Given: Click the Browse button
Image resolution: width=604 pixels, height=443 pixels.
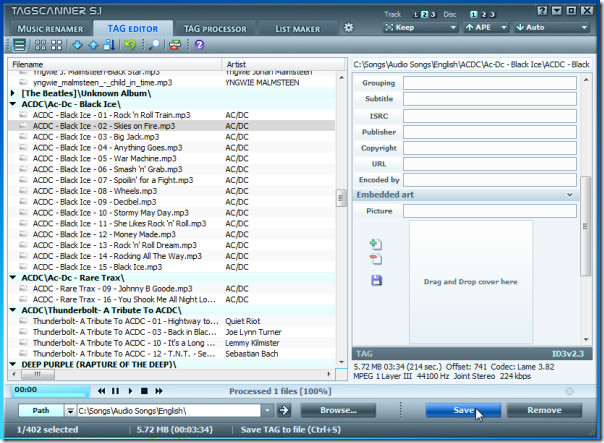Looking at the screenshot, I should click(338, 410).
